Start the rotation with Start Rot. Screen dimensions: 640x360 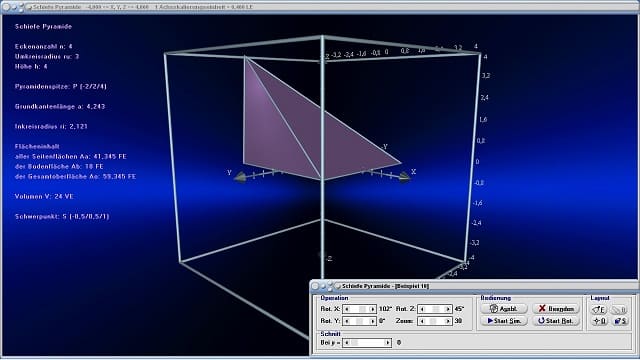[x=556, y=321]
